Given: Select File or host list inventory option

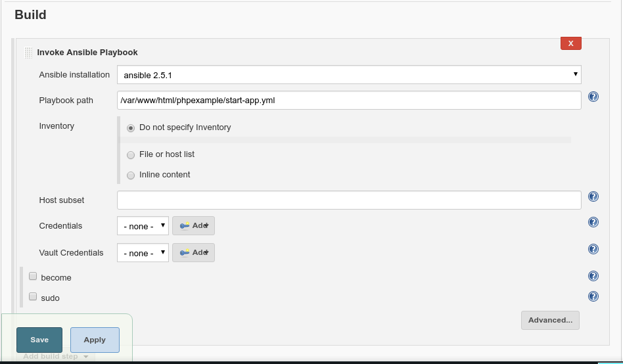Looking at the screenshot, I should (x=130, y=155).
